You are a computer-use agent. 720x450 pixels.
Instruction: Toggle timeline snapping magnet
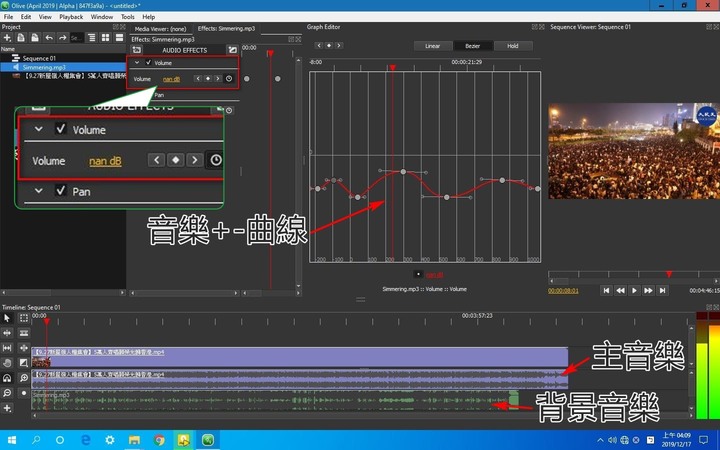[7, 378]
